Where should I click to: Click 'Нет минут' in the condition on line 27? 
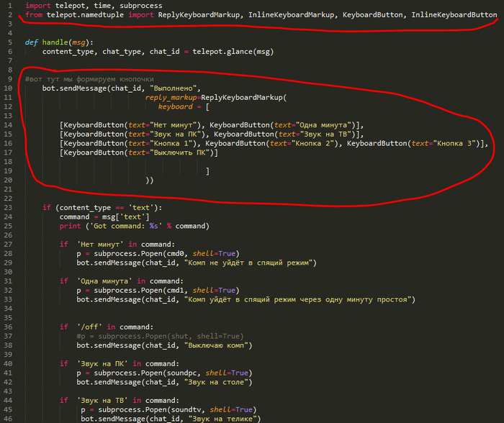[x=100, y=245]
